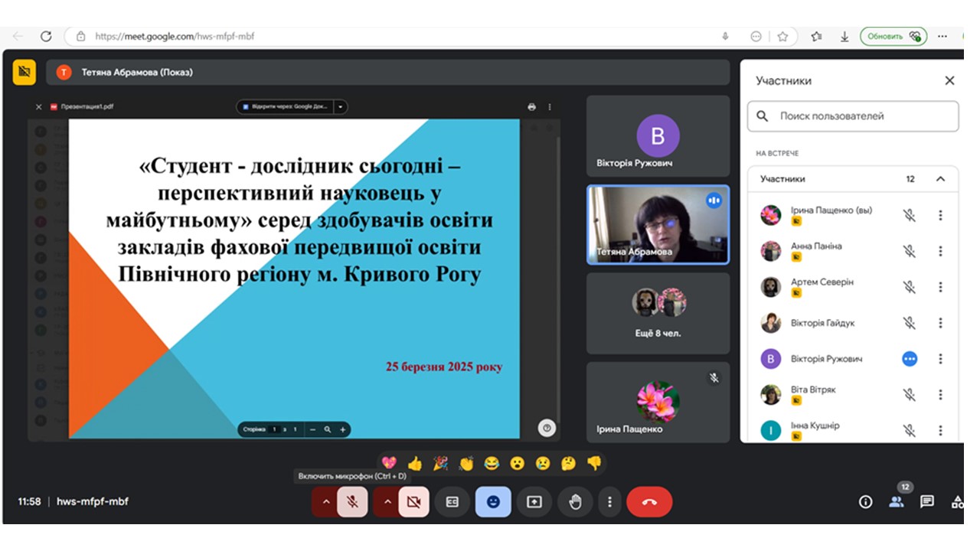Click the Поиск пользователей search field
This screenshot has height=551, width=980.
pyautogui.click(x=853, y=116)
